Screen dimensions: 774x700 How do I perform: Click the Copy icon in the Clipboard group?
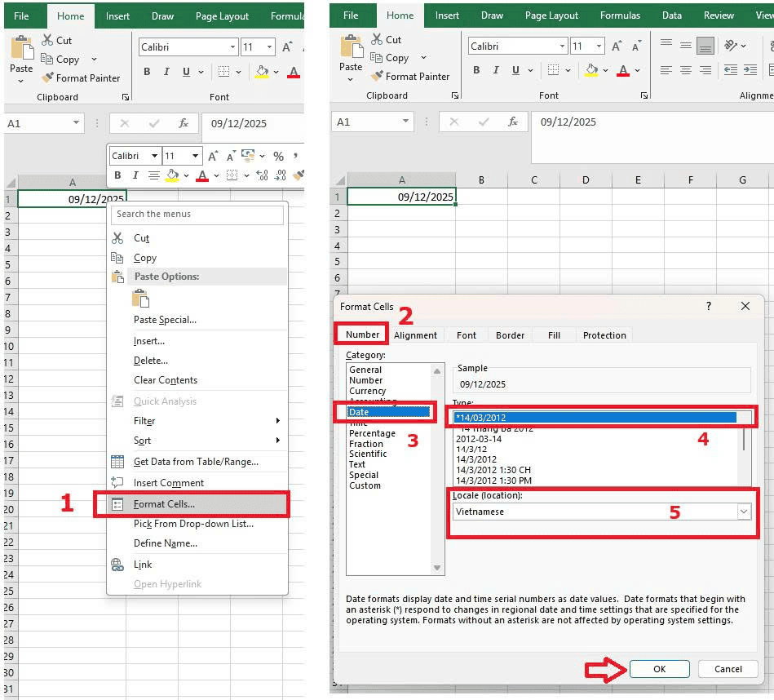[377, 57]
